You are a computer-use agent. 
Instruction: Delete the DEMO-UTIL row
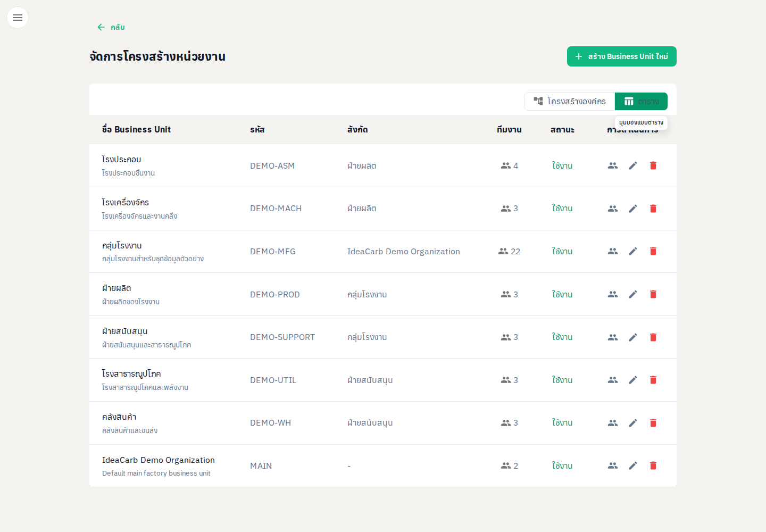coord(653,380)
